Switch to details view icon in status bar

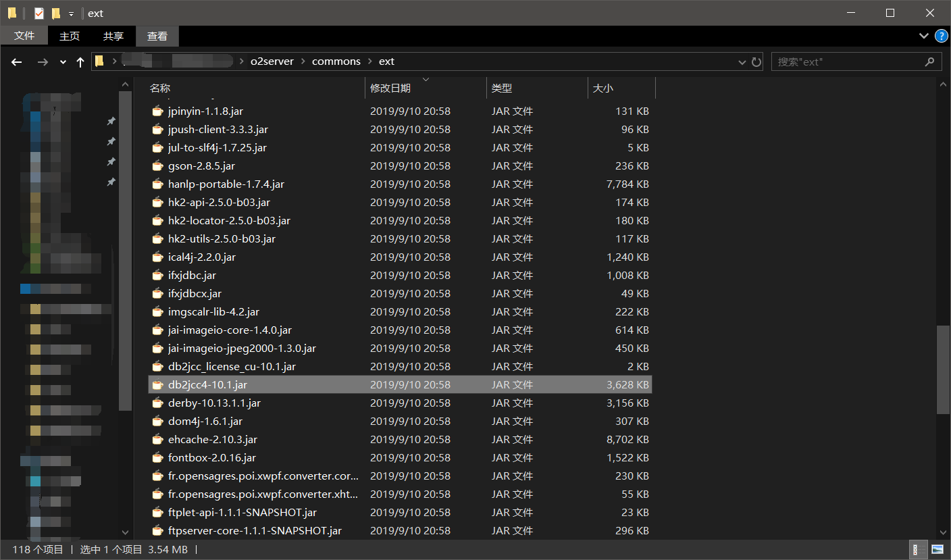919,549
